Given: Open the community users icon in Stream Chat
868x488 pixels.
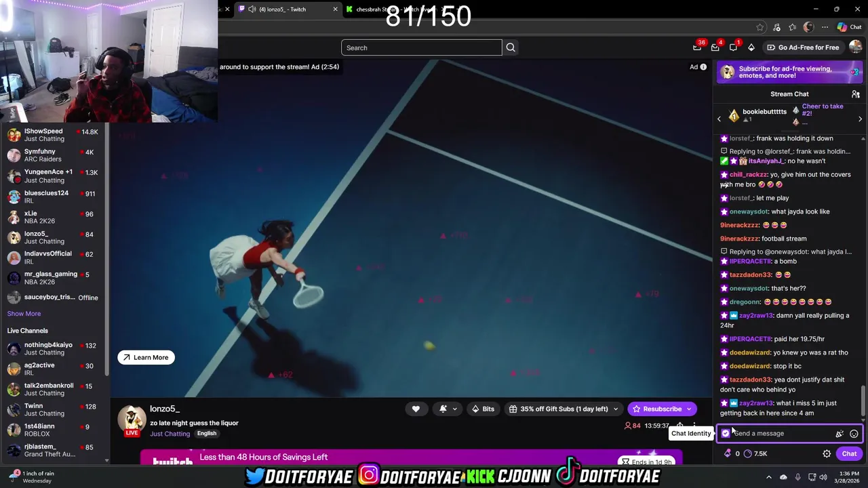Looking at the screenshot, I should click(x=856, y=94).
